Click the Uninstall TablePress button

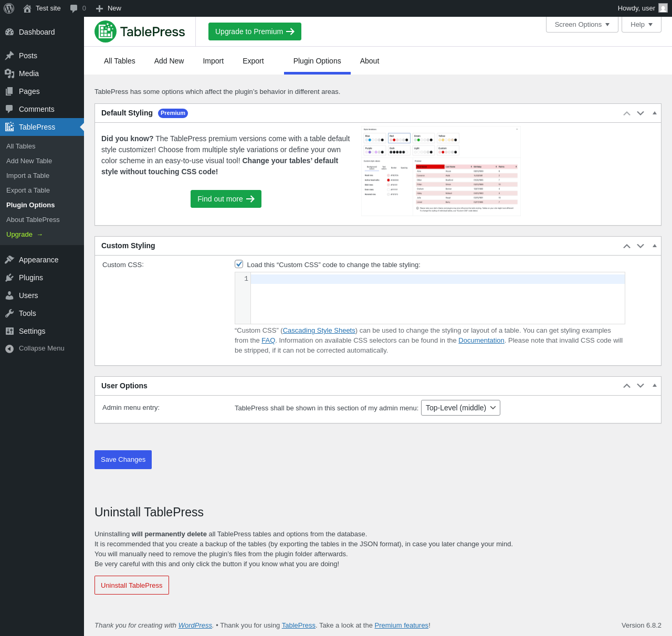132,585
